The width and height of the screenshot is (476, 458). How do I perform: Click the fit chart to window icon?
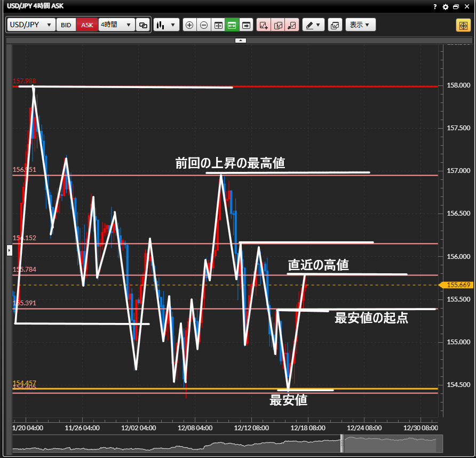point(218,25)
